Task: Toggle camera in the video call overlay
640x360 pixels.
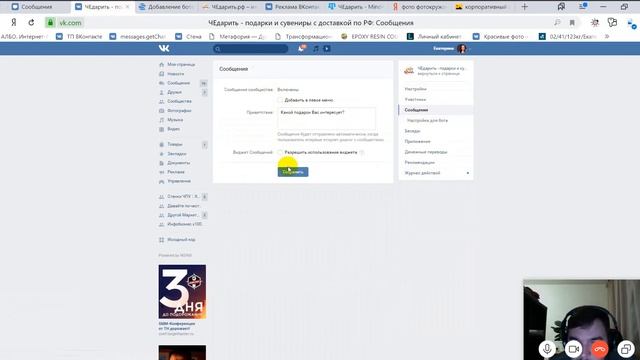Action: point(574,349)
